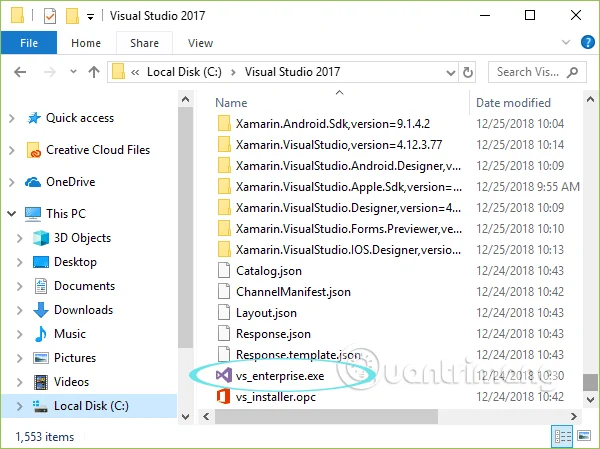Viewport: 600px width, 449px height.
Task: Select the Layout.json file
Action: [x=266, y=313]
